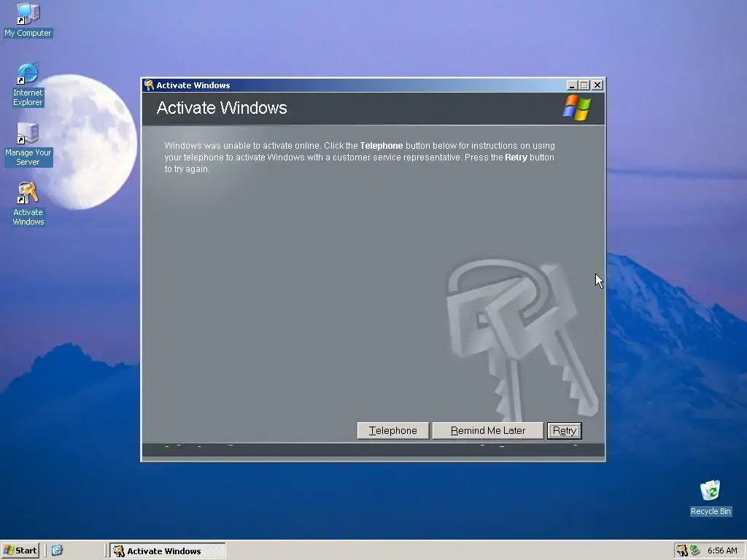
Task: Open the My Computer desktop icon
Action: coord(28,20)
